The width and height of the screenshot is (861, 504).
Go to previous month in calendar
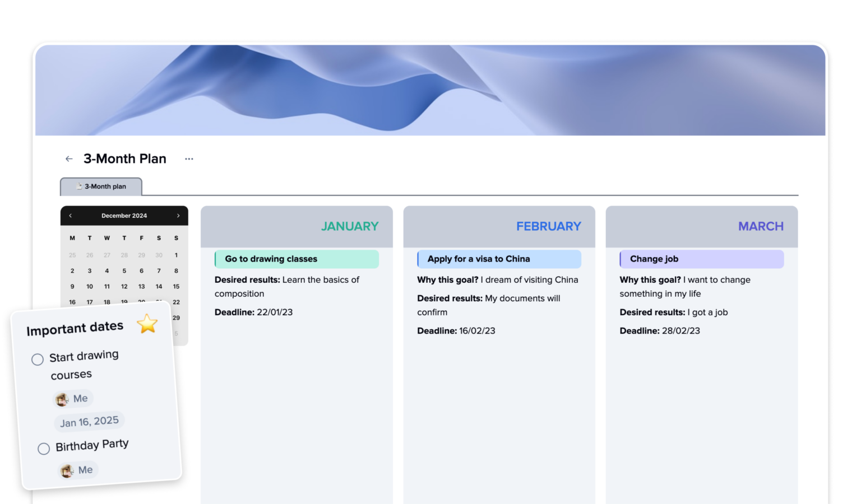point(71,216)
